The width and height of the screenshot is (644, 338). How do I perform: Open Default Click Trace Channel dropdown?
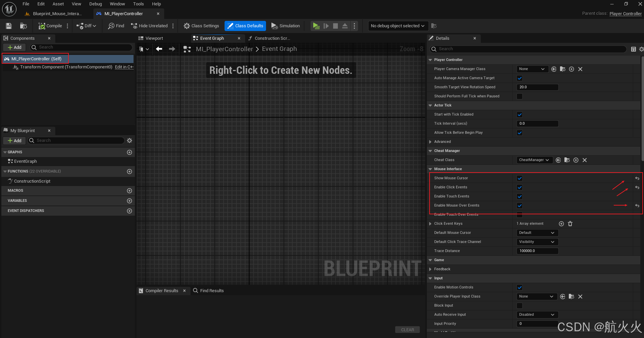pos(537,242)
